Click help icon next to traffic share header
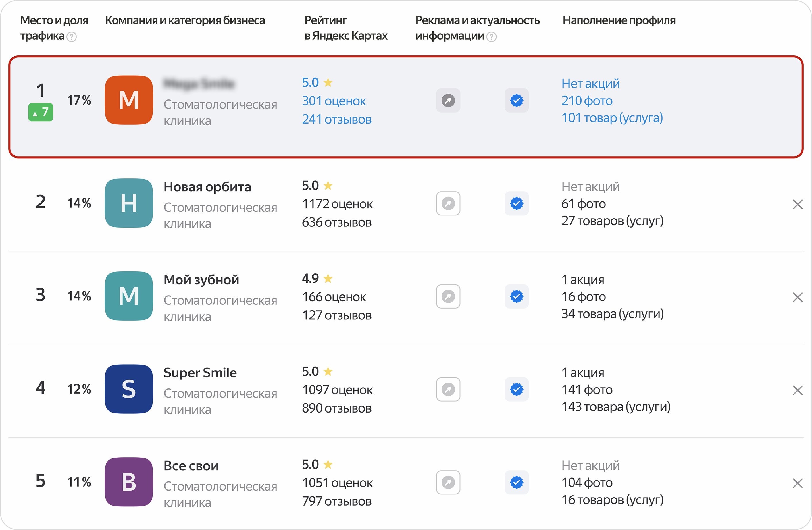812x530 pixels. pos(72,37)
